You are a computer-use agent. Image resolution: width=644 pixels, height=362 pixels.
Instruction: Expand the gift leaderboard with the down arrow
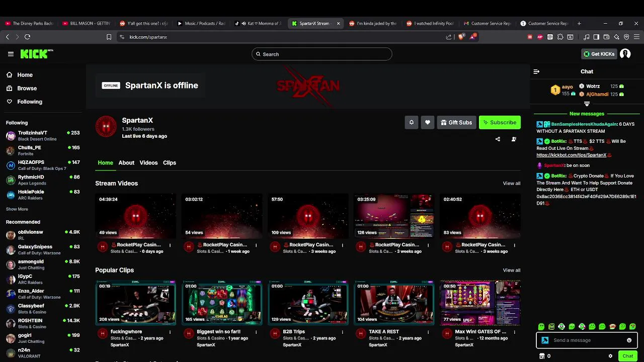click(587, 104)
